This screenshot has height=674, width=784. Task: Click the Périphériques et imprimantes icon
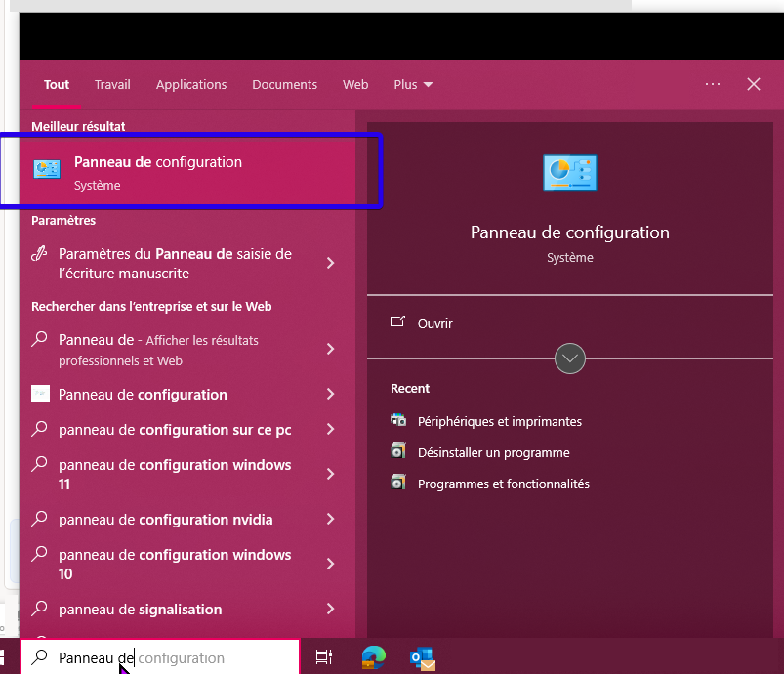[398, 419]
